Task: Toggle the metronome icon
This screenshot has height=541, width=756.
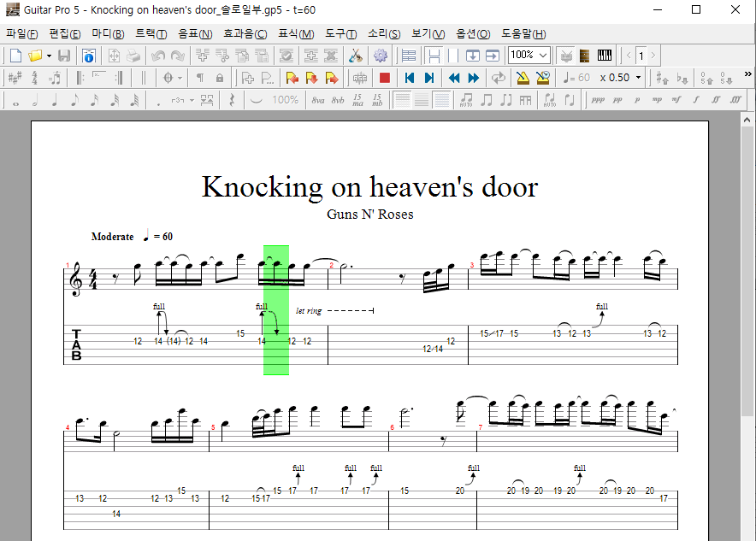Action: tap(523, 78)
